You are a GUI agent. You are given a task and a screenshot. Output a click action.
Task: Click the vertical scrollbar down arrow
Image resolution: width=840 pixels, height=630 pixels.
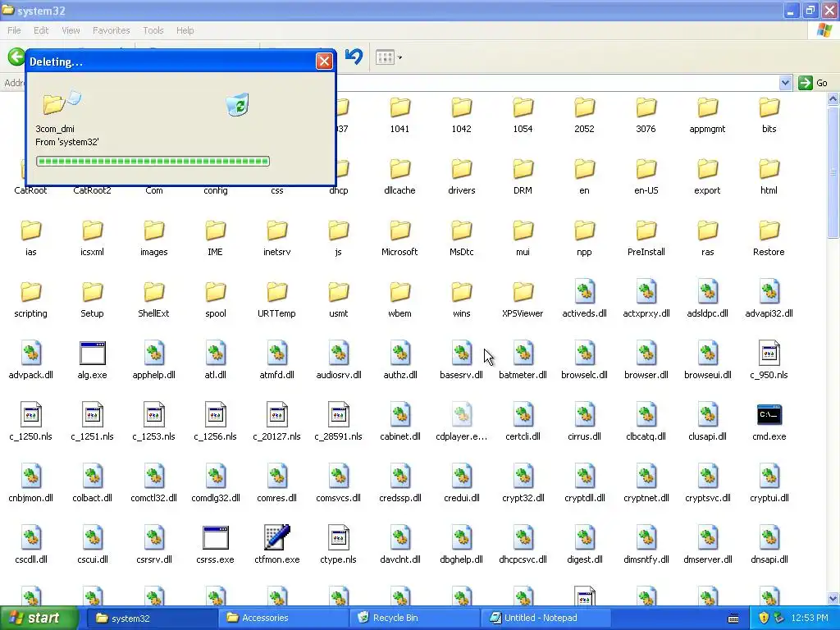coord(833,599)
